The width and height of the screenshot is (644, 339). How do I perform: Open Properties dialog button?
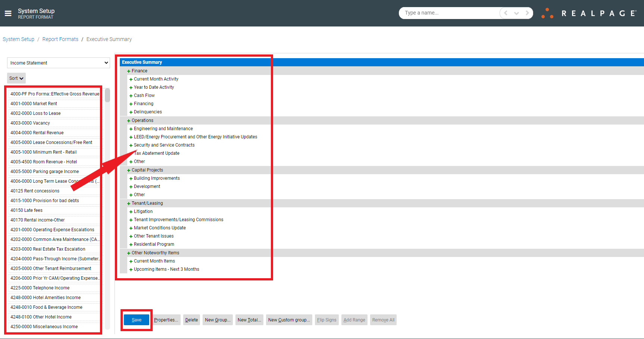tap(166, 320)
